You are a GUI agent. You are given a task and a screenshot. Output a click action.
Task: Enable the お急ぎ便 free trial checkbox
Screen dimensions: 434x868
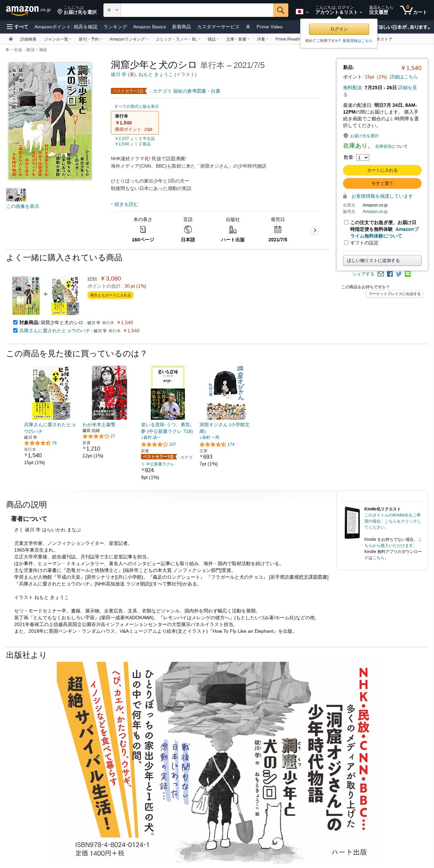(346, 222)
